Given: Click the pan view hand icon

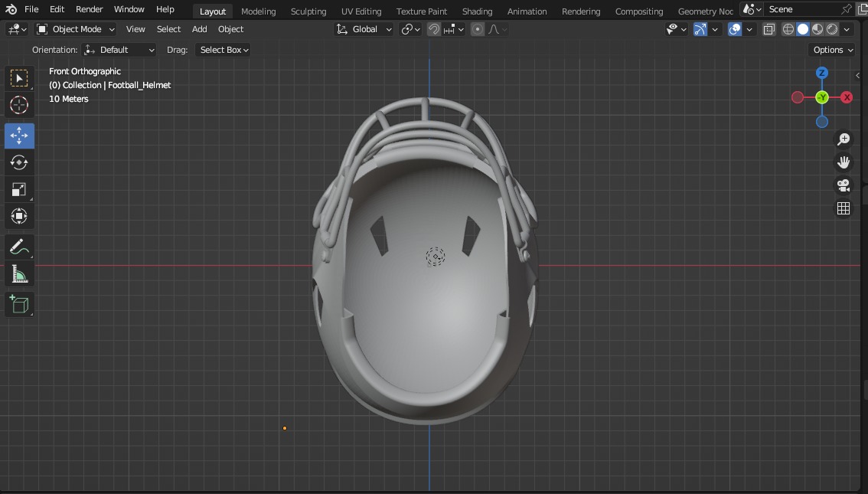Looking at the screenshot, I should 843,162.
